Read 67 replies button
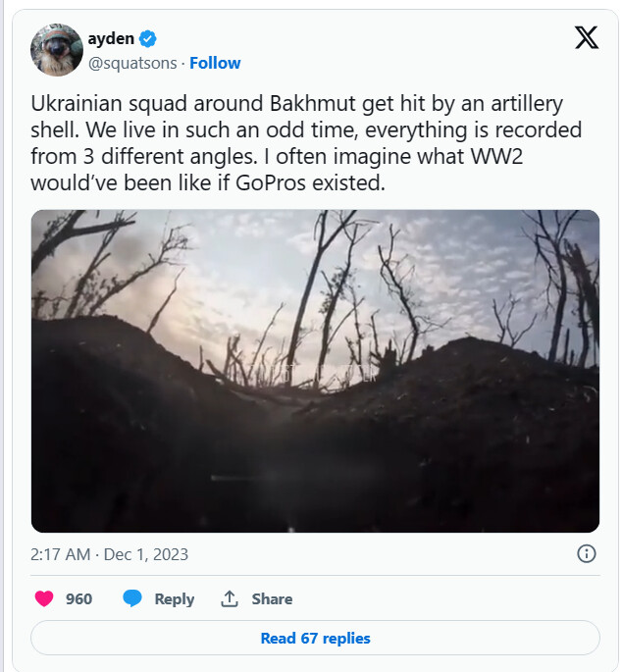Viewport: 622px width, 672px height. pos(315,638)
